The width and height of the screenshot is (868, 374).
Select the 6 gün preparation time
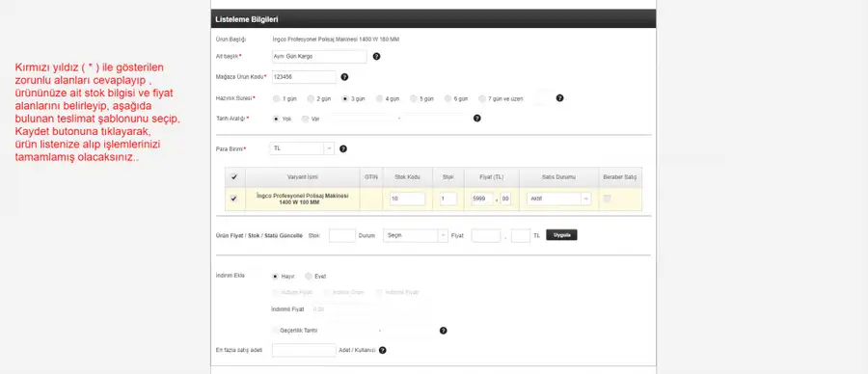pos(448,98)
